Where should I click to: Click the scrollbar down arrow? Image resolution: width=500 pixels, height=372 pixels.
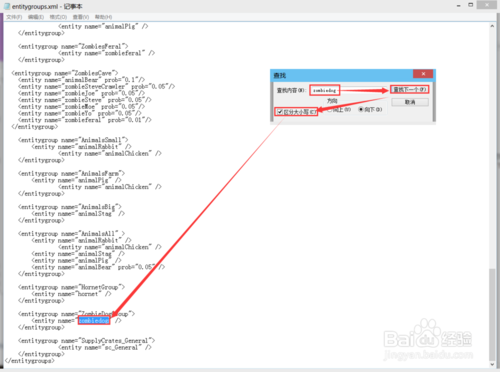click(x=492, y=364)
